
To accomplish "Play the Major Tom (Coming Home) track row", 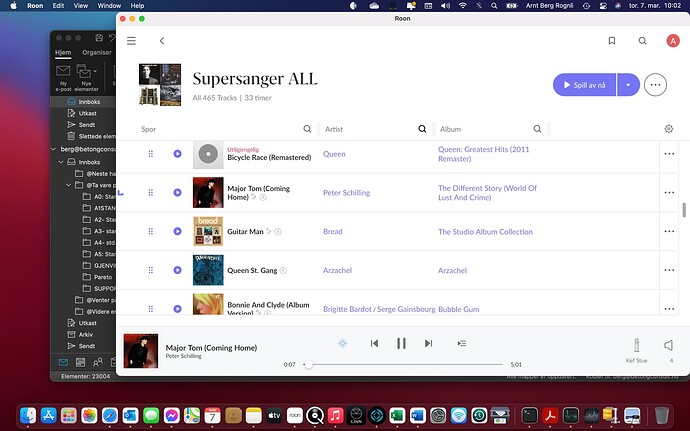I will pos(177,192).
